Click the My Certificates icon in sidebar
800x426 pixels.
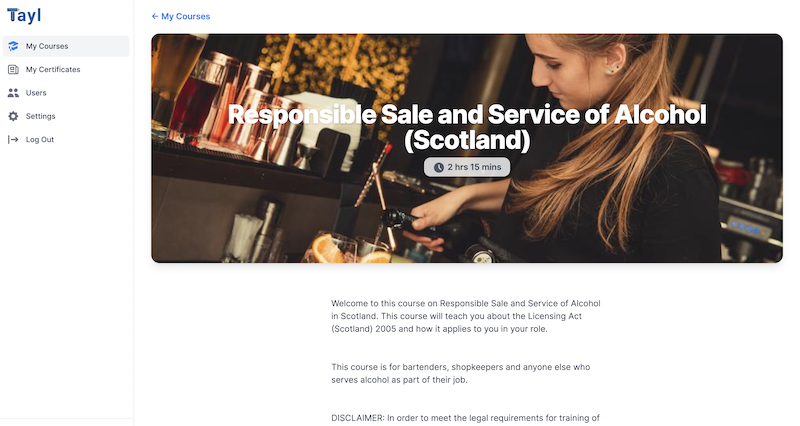pyautogui.click(x=13, y=69)
